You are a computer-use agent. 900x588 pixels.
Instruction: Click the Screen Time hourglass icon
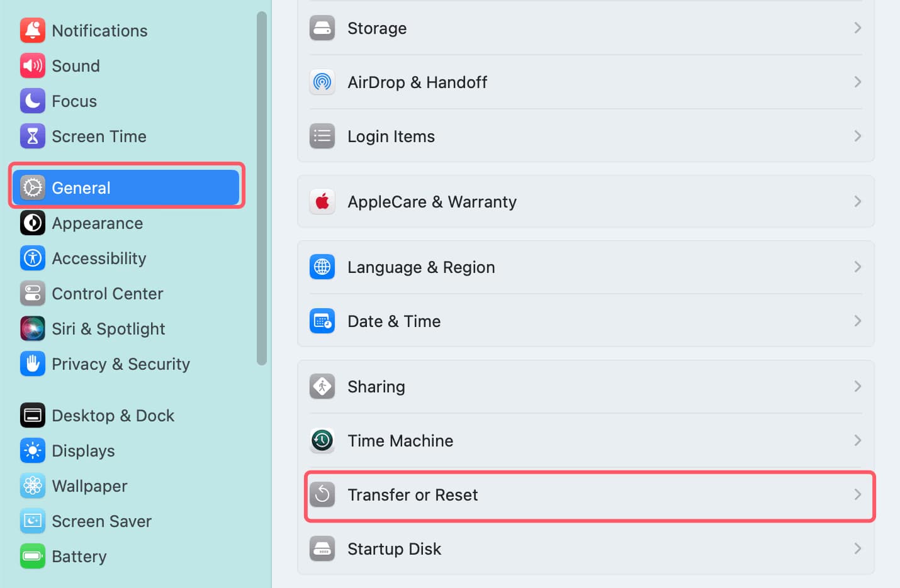[x=33, y=136]
